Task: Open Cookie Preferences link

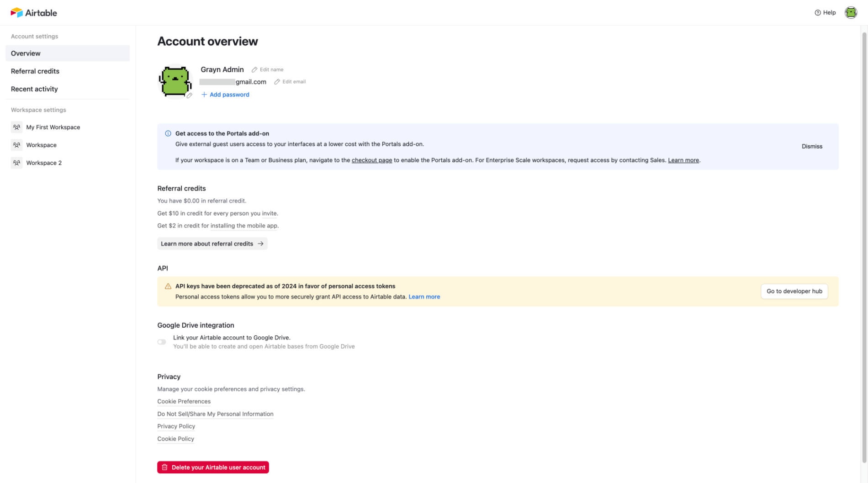Action: coord(184,402)
